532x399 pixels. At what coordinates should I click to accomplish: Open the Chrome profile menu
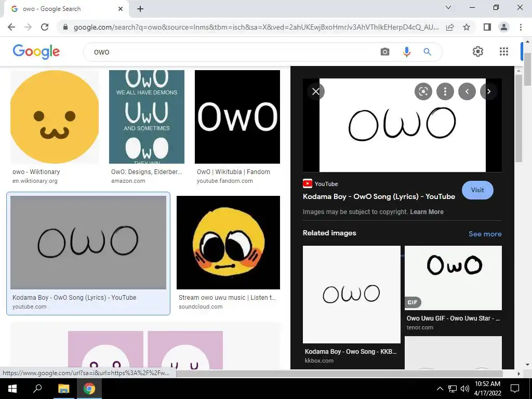coord(504,27)
